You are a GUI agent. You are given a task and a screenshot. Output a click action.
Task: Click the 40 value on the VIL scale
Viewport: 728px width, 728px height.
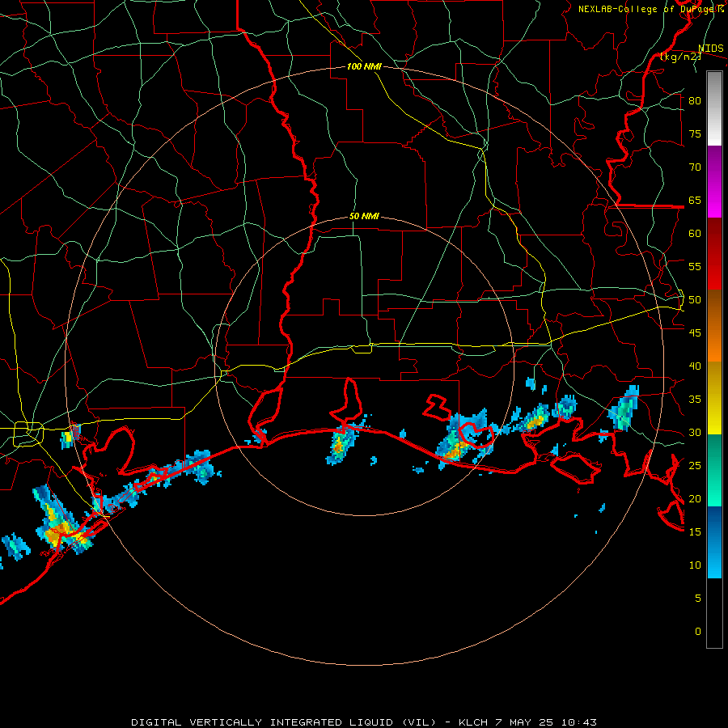point(695,366)
